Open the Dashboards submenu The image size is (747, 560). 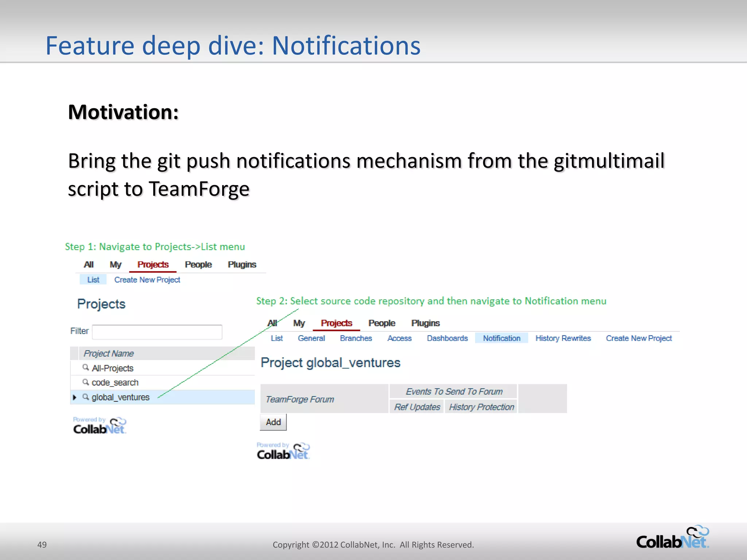click(x=447, y=338)
